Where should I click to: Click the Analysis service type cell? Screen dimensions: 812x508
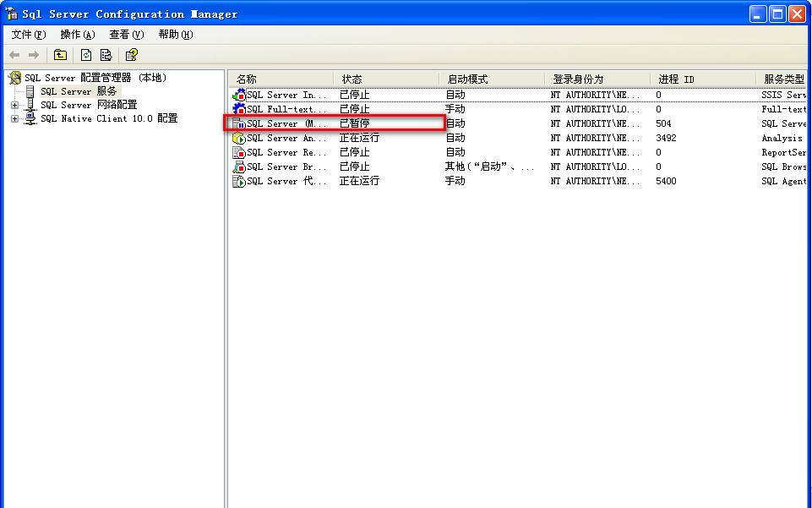click(x=782, y=139)
